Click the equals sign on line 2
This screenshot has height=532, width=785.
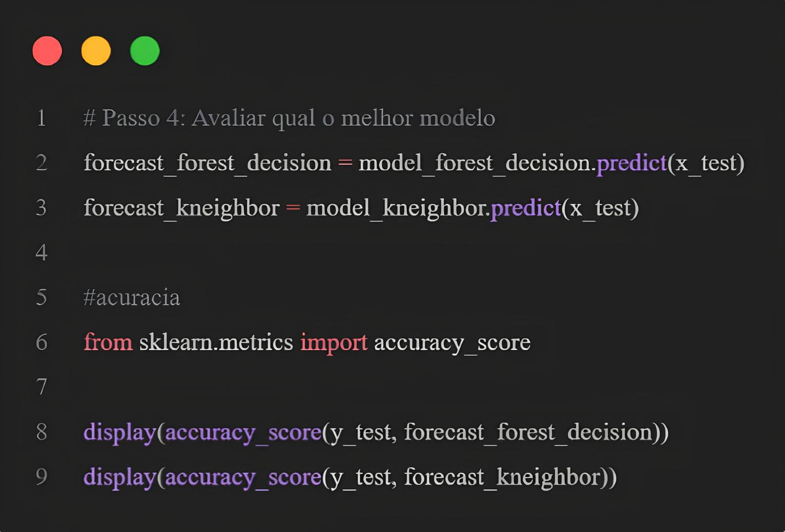pos(345,163)
